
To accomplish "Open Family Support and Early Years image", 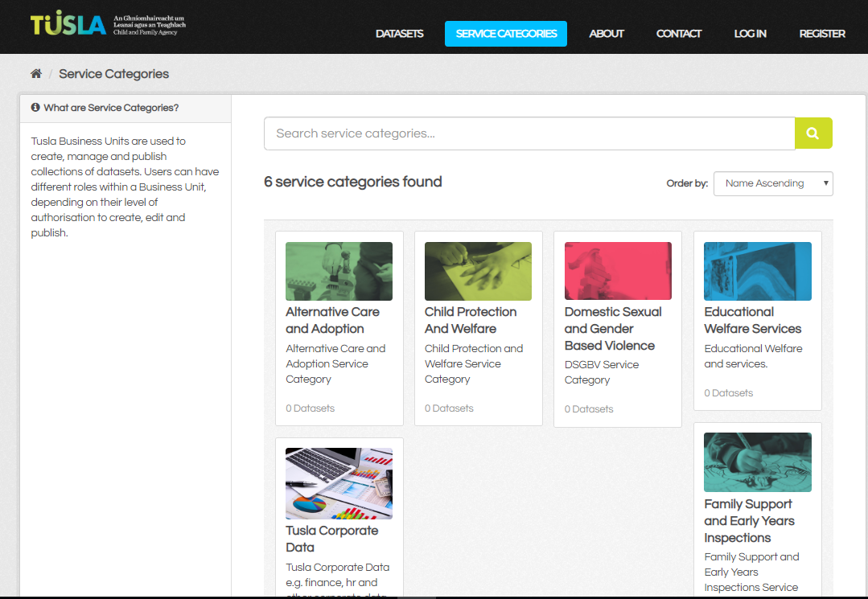I will click(757, 462).
